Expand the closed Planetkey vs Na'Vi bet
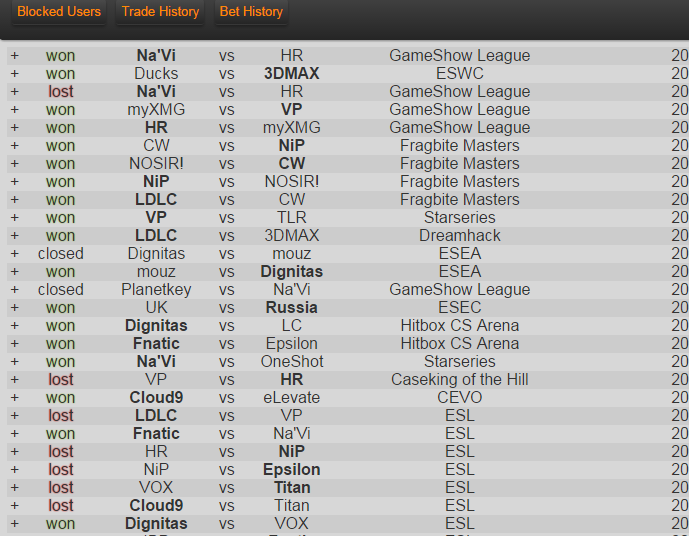 (x=15, y=290)
